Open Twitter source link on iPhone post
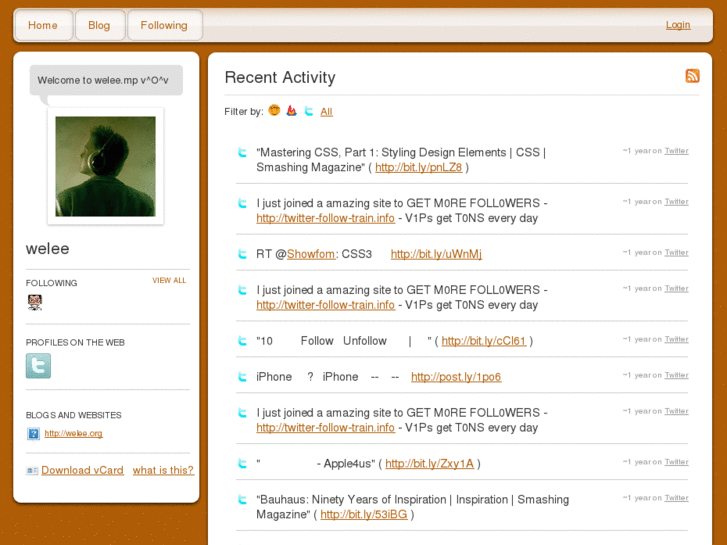Image resolution: width=727 pixels, height=545 pixels. (676, 375)
